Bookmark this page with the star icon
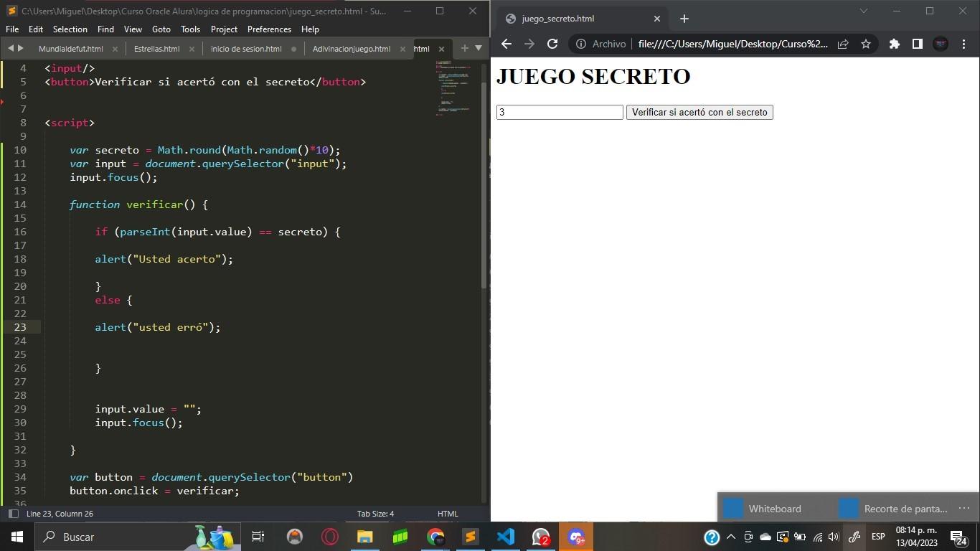Viewport: 980px width, 551px height. 866,44
